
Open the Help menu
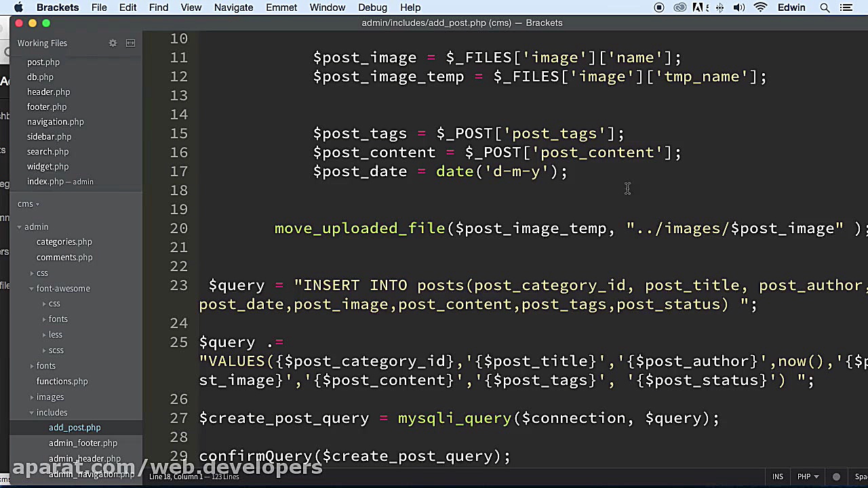pyautogui.click(x=410, y=7)
